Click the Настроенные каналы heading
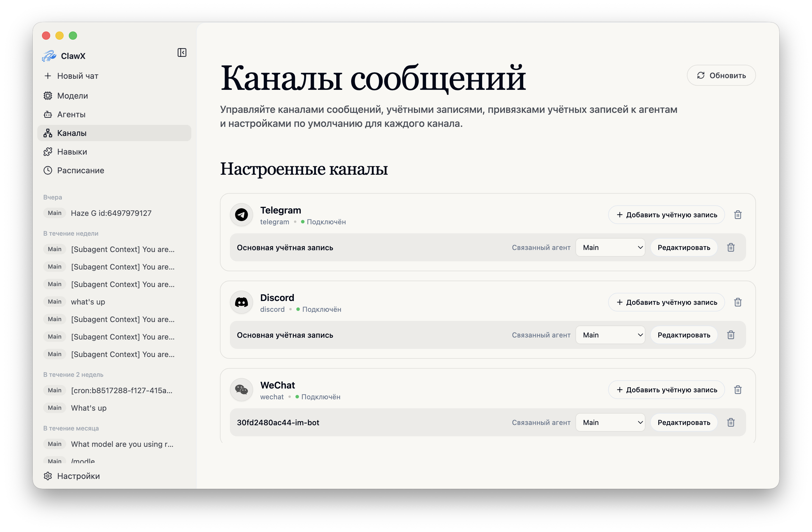 [304, 169]
